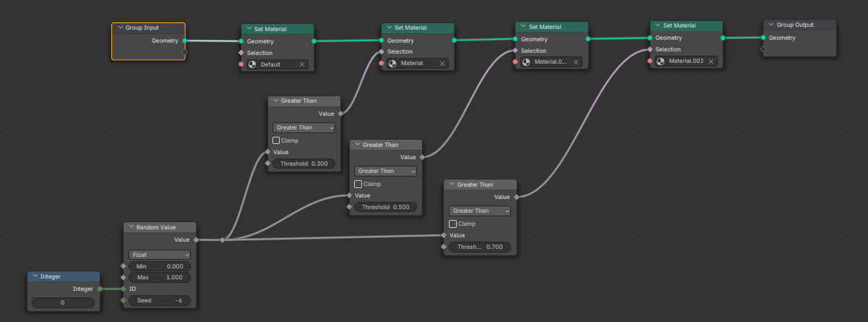Click the ID input socket on Random Value
Image resolution: width=868 pixels, height=322 pixels.
(x=124, y=289)
